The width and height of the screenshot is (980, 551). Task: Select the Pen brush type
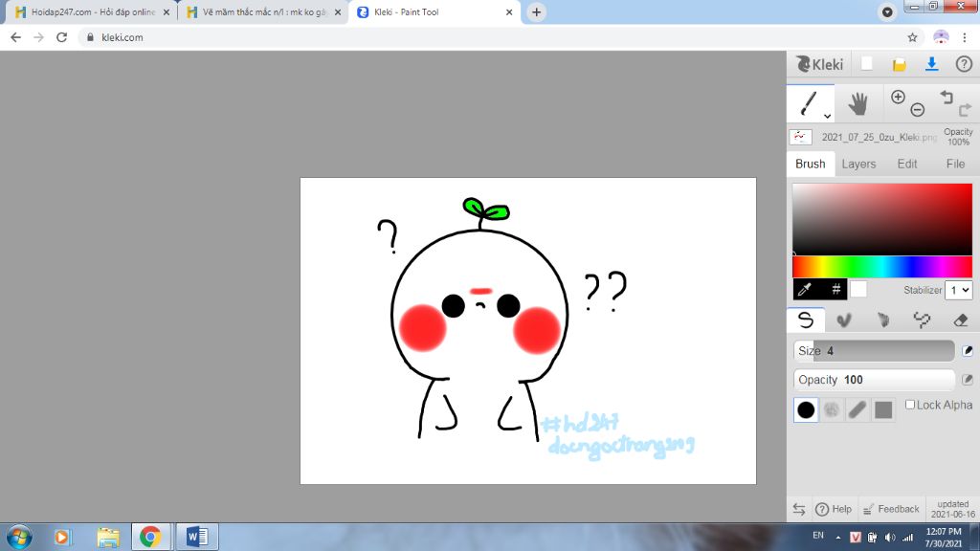pyautogui.click(x=806, y=320)
